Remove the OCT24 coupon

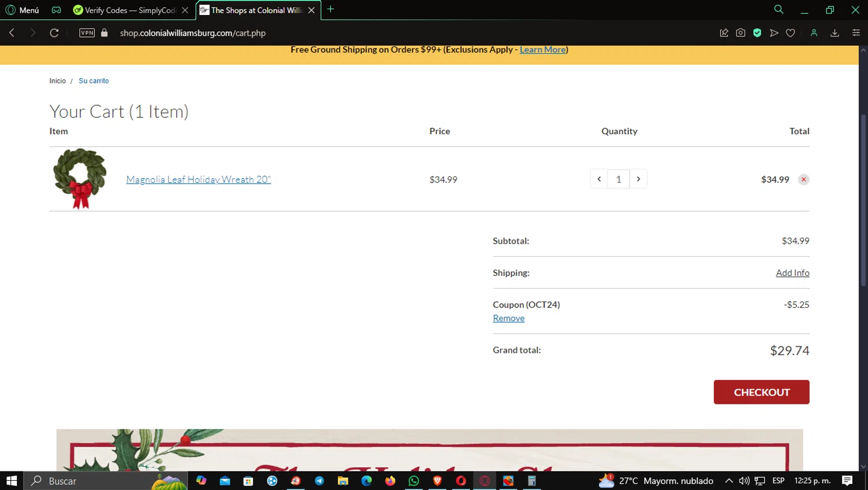tap(509, 318)
